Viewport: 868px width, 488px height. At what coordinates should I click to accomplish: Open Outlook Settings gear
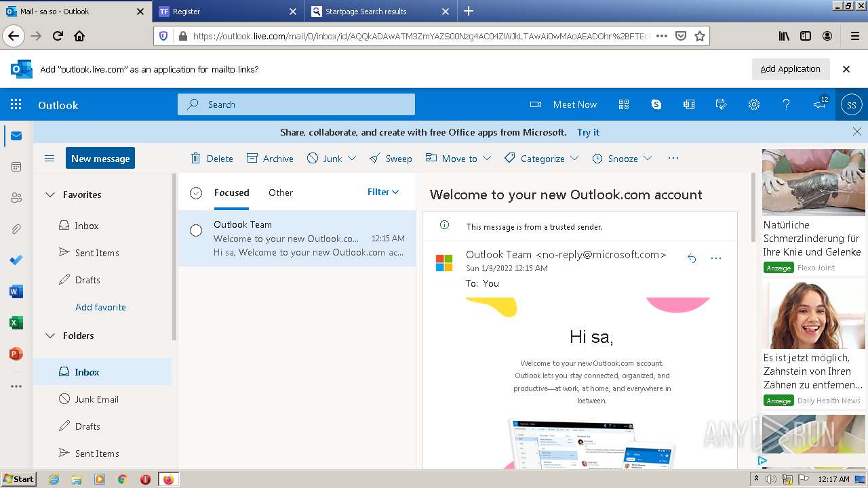point(754,104)
